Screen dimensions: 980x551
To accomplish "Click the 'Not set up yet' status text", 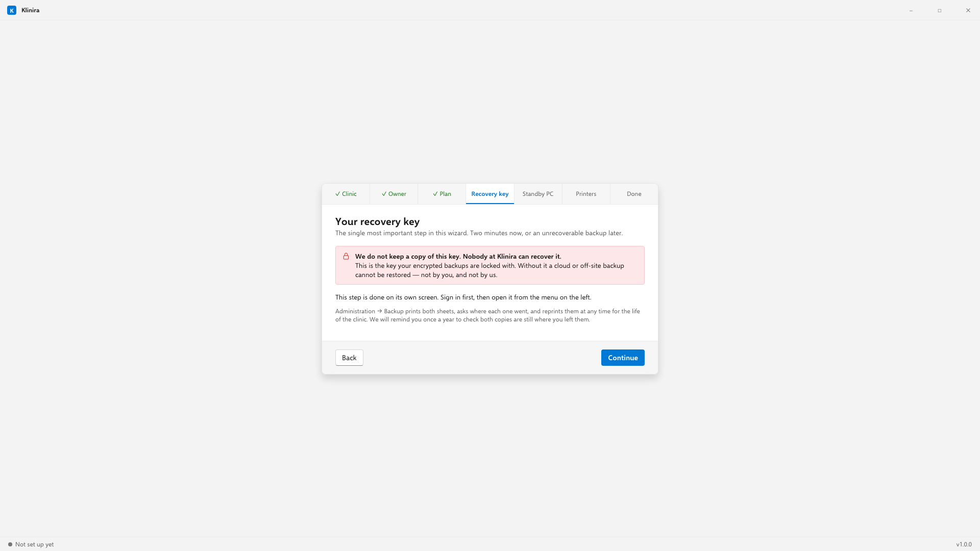I will (x=34, y=544).
